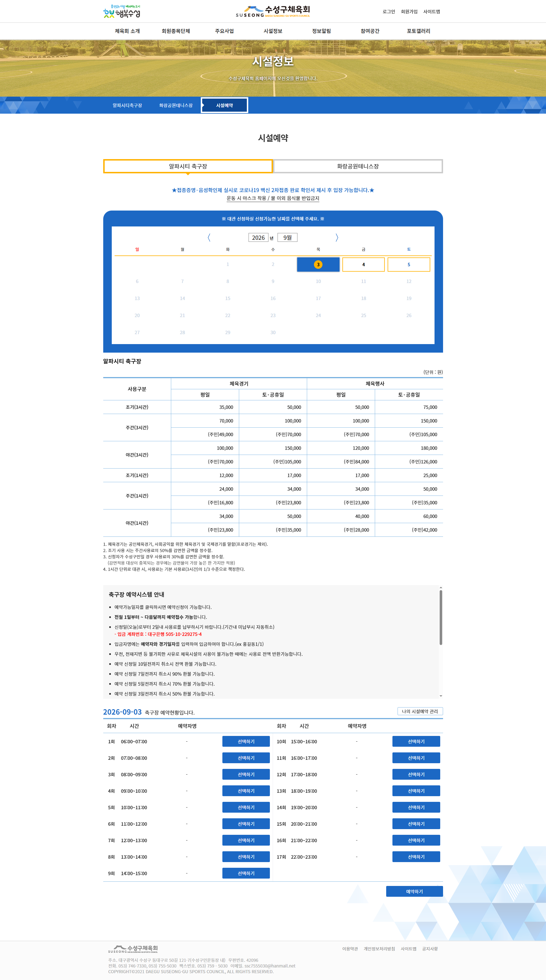546x980 pixels.
Task: Click bank account text 대구은행 505-10-229275-4
Action: (175, 634)
